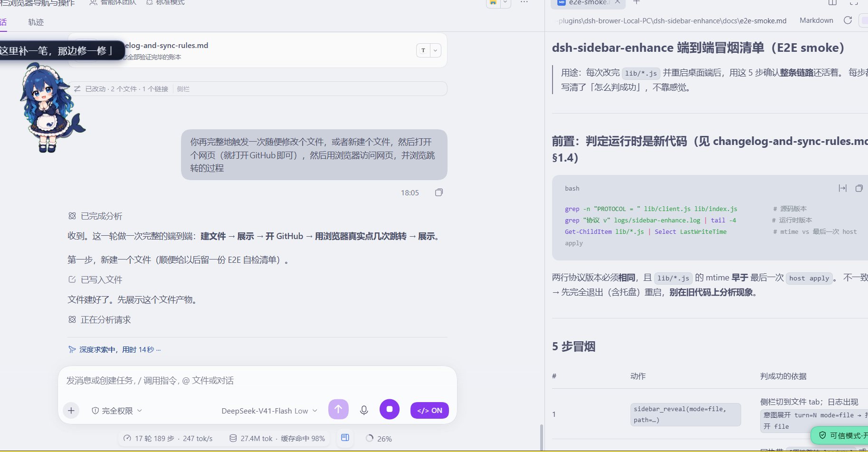Image resolution: width=868 pixels, height=452 pixels.
Task: Open the full-permission dropdown
Action: [117, 411]
